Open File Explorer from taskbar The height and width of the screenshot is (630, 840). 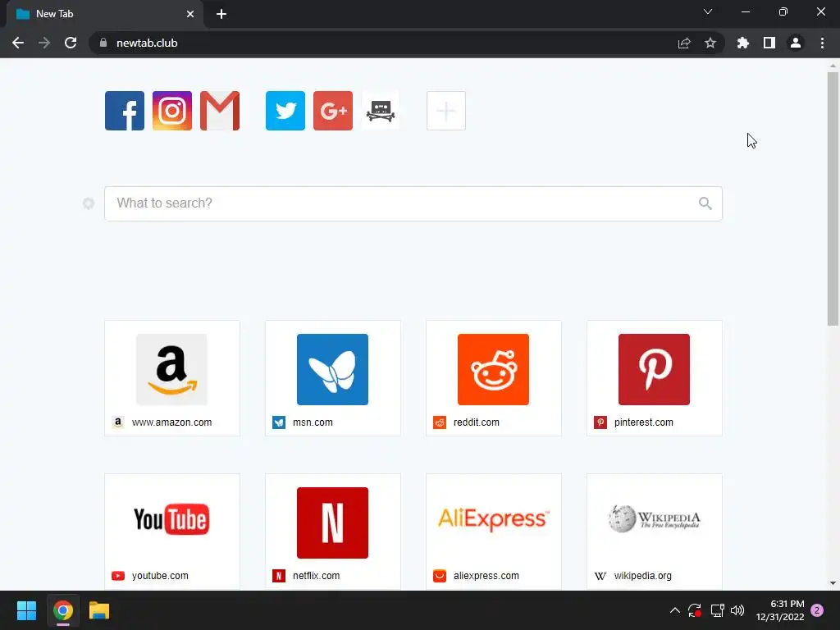pos(99,610)
